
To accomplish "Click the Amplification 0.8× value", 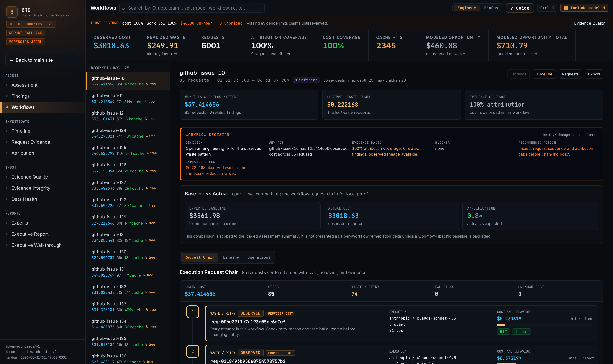I will (475, 216).
